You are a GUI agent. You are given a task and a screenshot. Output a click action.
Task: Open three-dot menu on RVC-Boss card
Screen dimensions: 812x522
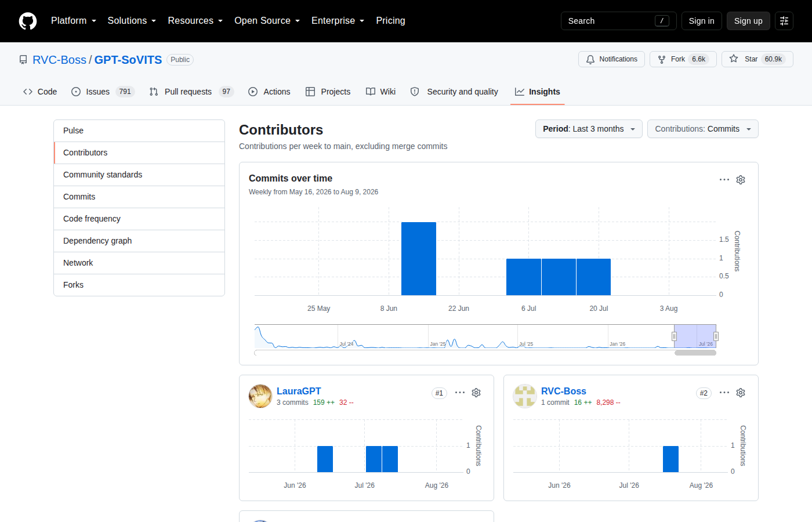724,393
